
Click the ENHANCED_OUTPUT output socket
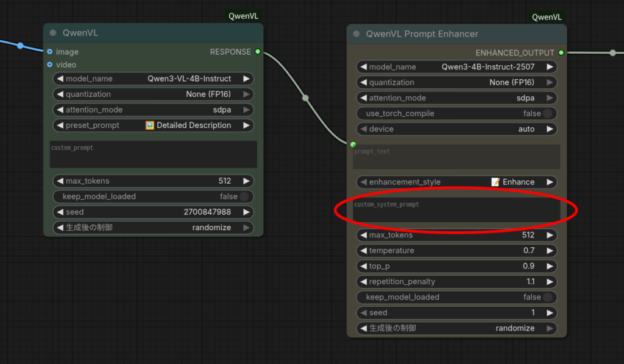pos(561,53)
